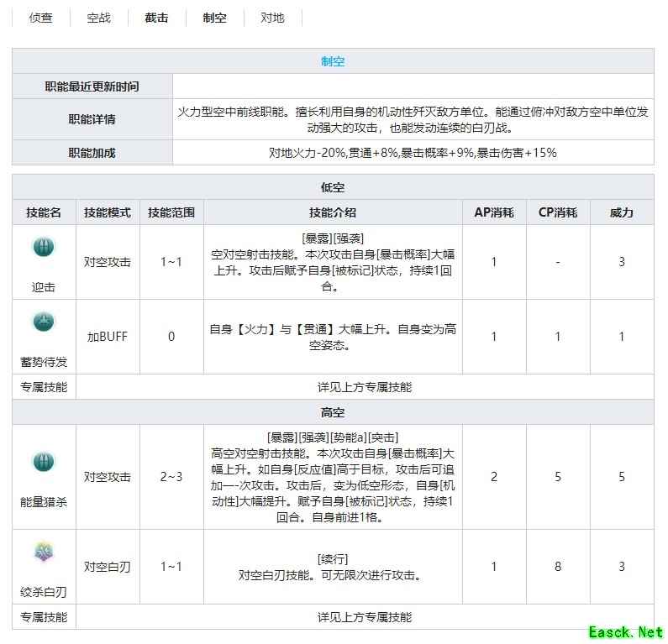Screen dimensions: 668x644
Task: Click the AP消耗 column header
Action: pos(494,212)
